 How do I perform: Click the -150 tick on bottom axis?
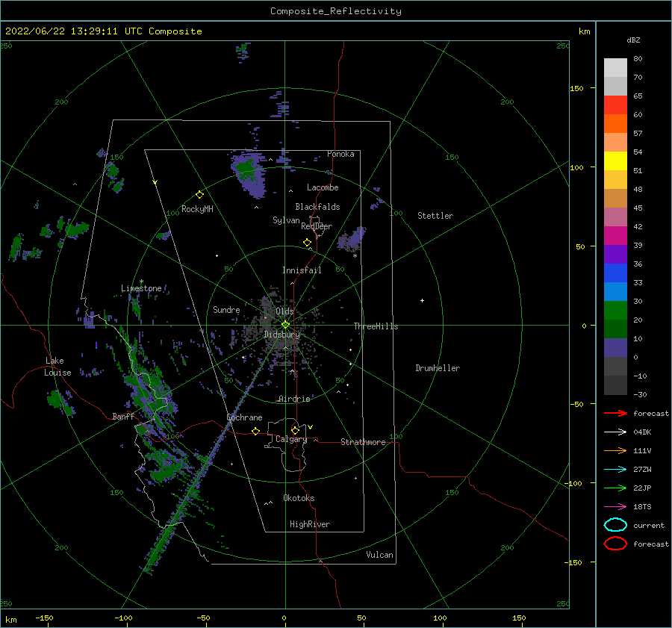[44, 618]
